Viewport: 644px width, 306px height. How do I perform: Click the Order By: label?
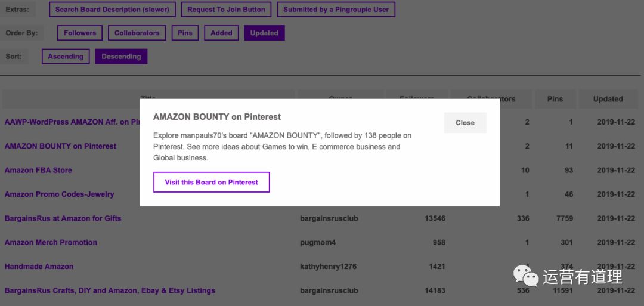tap(22, 33)
